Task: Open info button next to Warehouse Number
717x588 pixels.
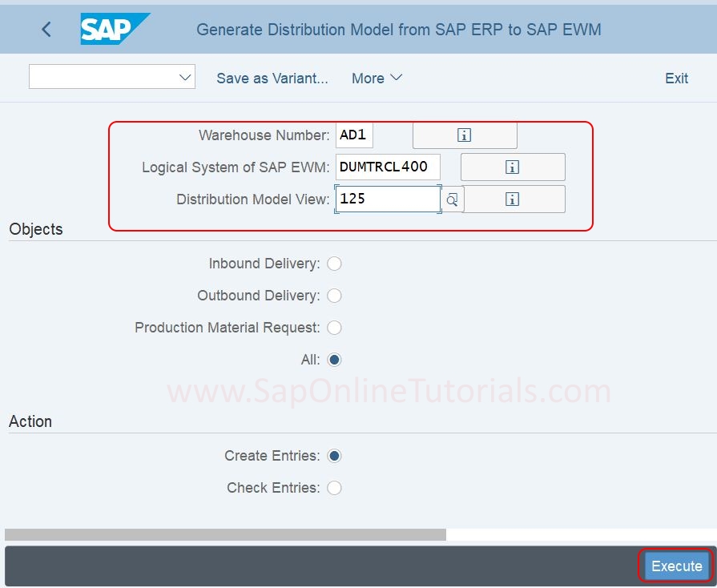Action: [x=465, y=135]
